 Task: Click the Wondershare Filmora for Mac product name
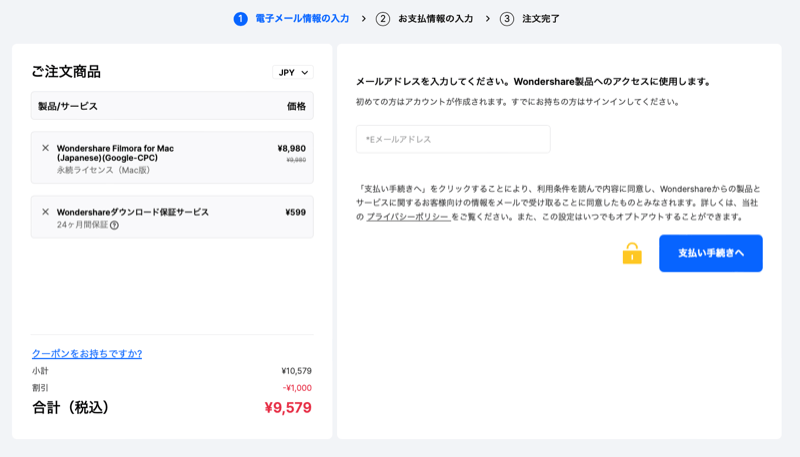pyautogui.click(x=115, y=153)
